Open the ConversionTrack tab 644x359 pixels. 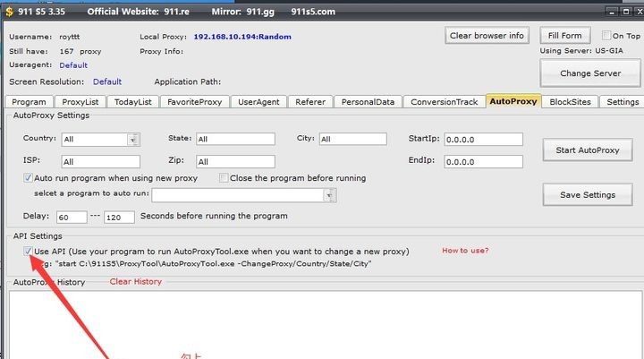pos(444,101)
